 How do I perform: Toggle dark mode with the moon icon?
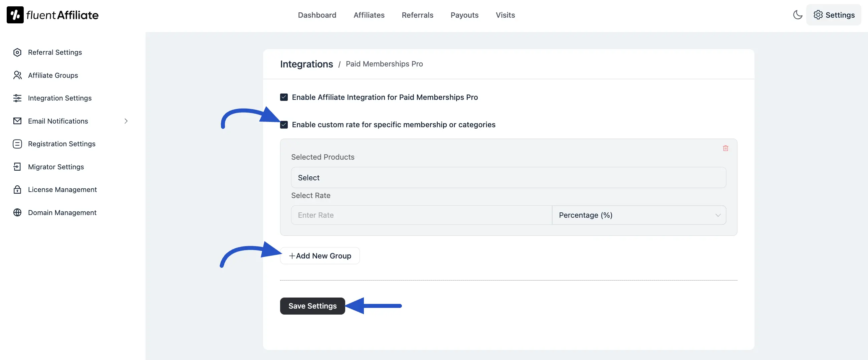(797, 15)
